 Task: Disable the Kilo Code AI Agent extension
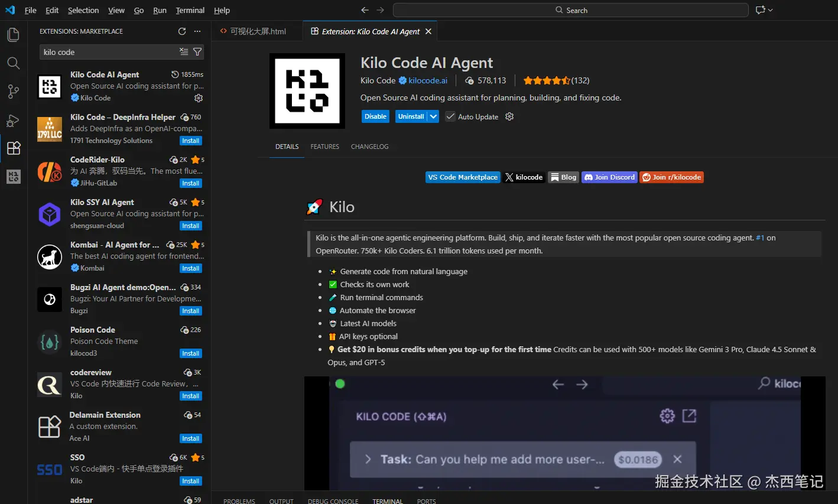pos(375,116)
